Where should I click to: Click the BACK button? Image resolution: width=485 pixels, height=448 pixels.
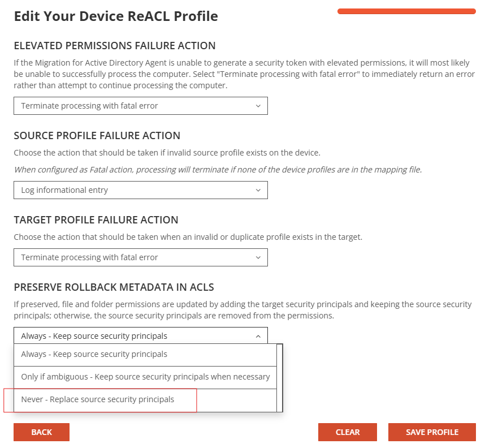(41, 432)
